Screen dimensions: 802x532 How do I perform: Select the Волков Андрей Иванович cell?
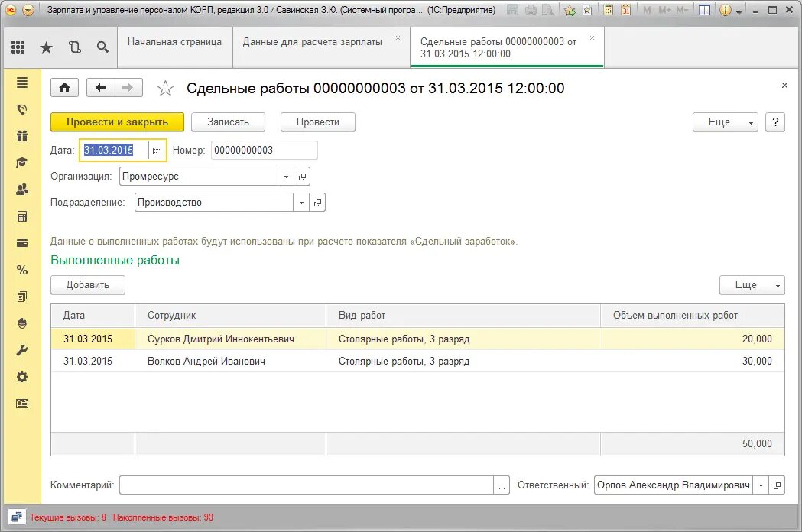click(x=230, y=361)
